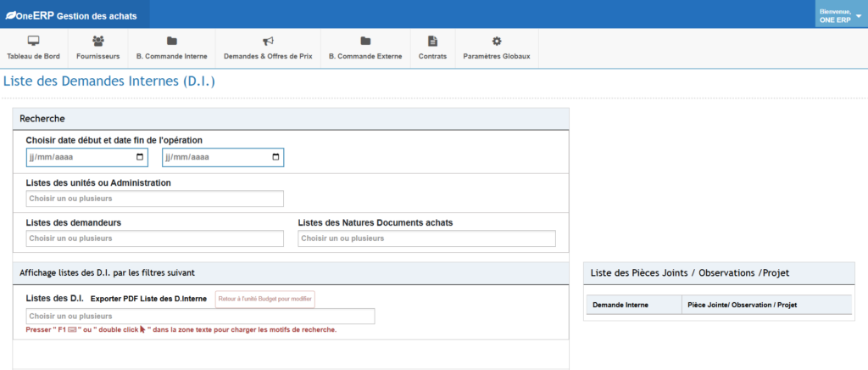868x370 pixels.
Task: Open Fournisseurs via the people icon
Action: click(98, 41)
